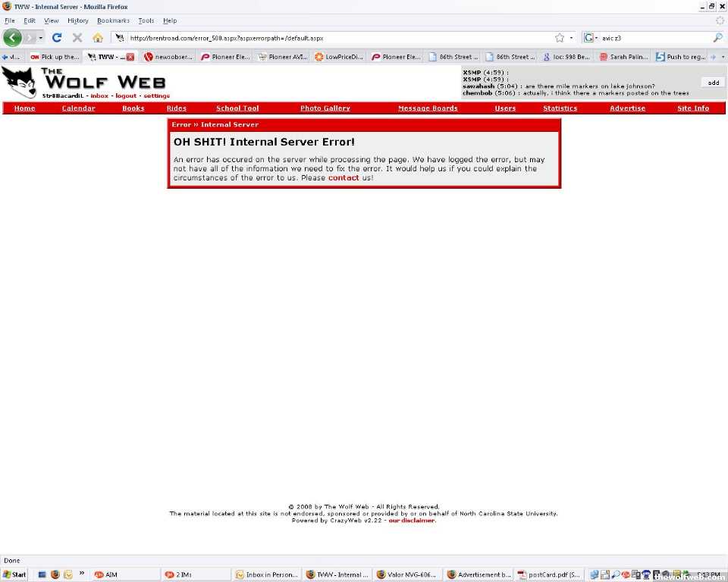Reload the page with the refresh icon
Screen dimensions: 728x582
(x=57, y=37)
